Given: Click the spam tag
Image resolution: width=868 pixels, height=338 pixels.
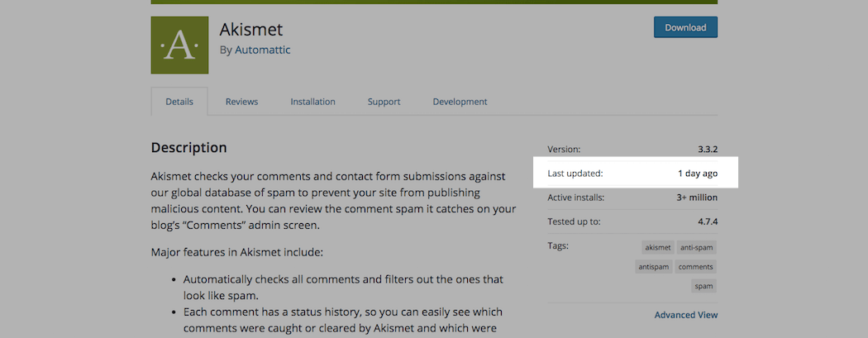Looking at the screenshot, I should pyautogui.click(x=703, y=286).
